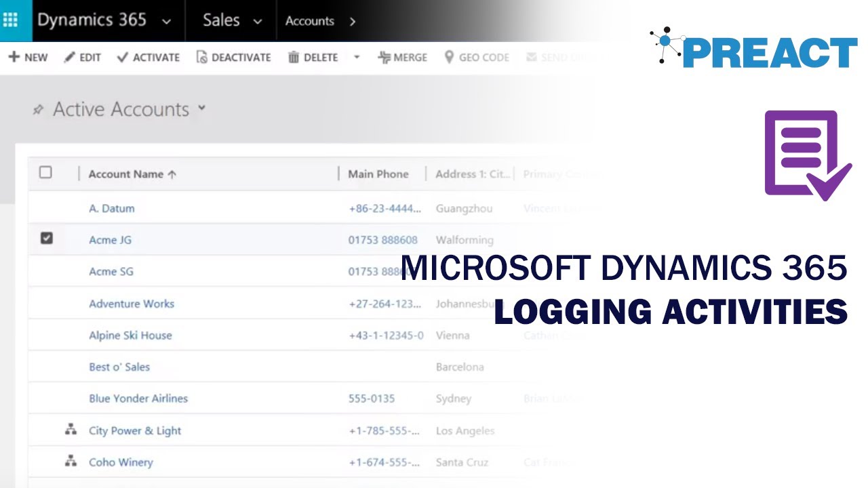The width and height of the screenshot is (868, 488).
Task: Click the Sydney city cell
Action: point(454,399)
